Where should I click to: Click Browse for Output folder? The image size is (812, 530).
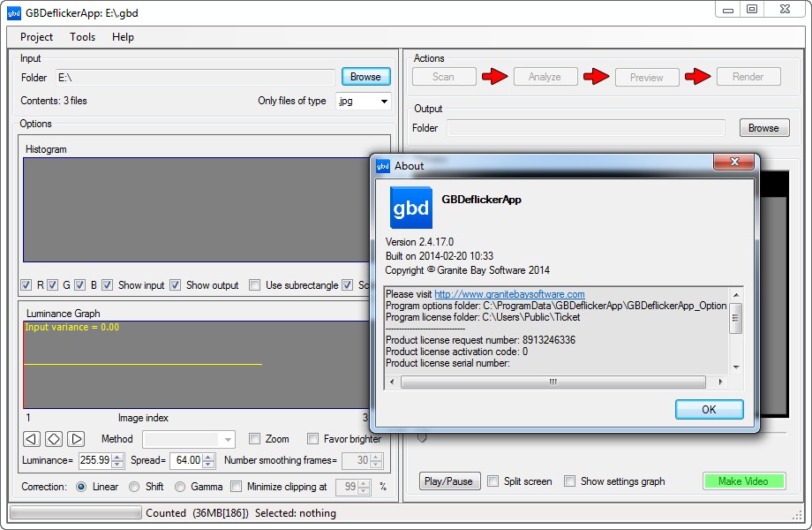click(763, 128)
